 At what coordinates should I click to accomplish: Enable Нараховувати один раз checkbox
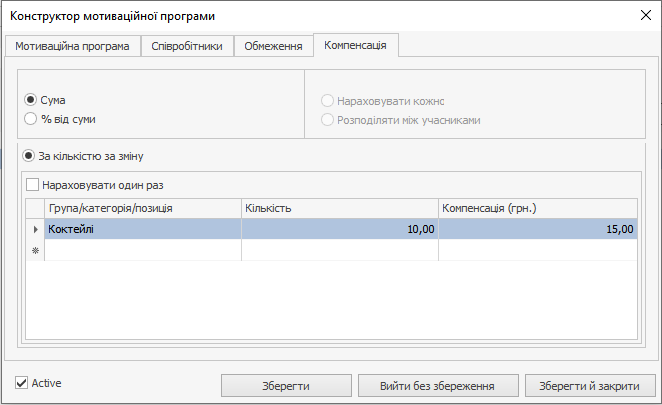[34, 185]
